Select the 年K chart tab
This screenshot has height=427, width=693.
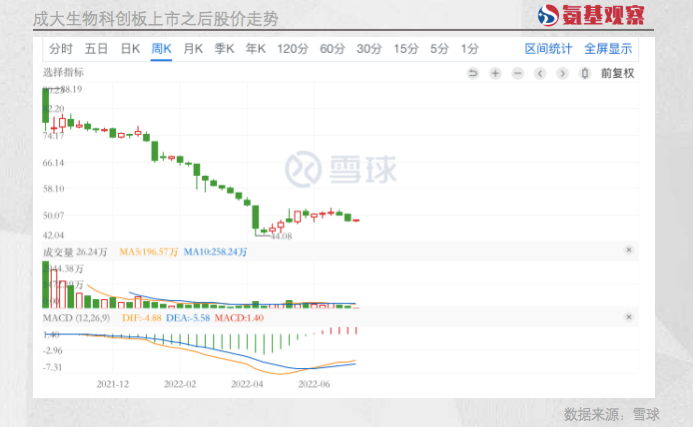pyautogui.click(x=255, y=48)
